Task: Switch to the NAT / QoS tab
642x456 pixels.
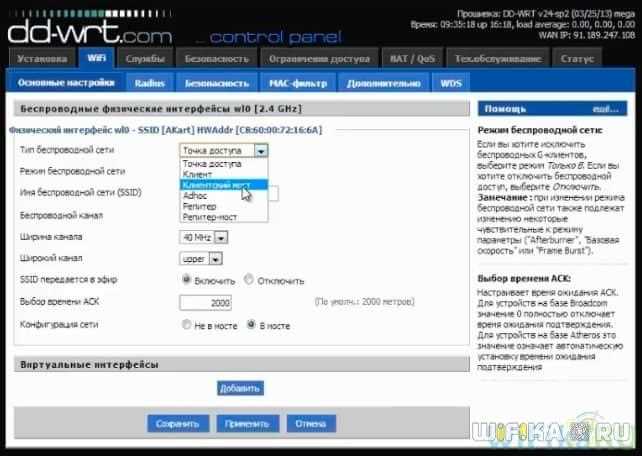Action: (412, 59)
